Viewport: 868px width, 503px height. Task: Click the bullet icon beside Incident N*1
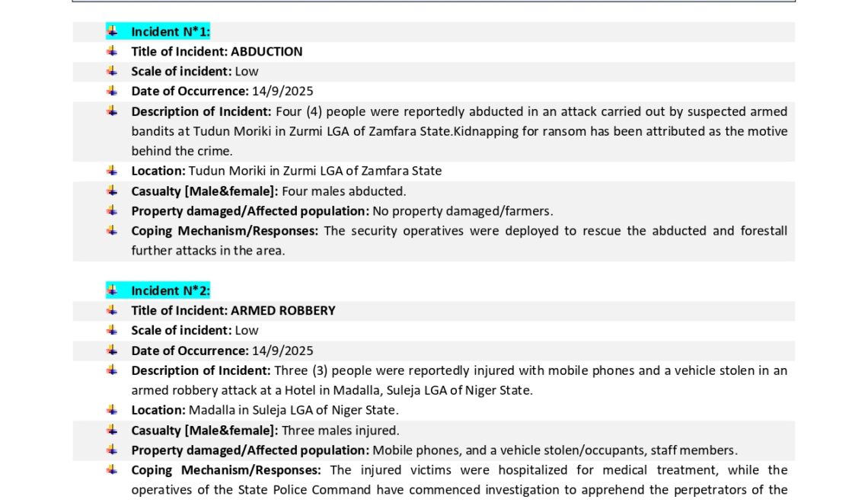pos(112,31)
